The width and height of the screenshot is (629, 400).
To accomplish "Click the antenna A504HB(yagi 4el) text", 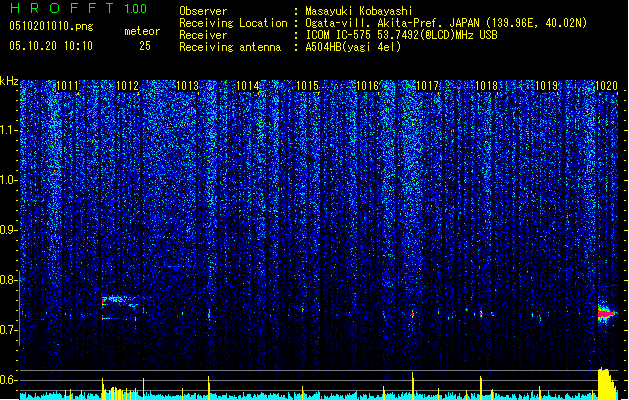I will 353,47.
